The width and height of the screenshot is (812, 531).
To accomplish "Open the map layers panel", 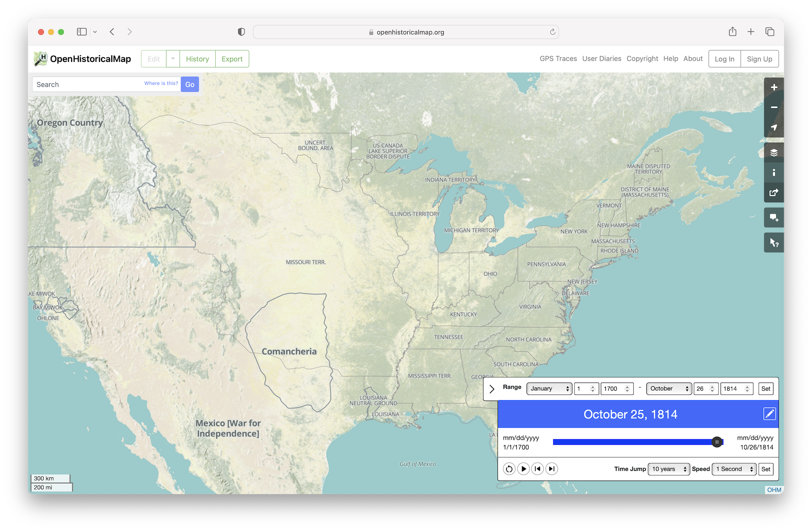I will pyautogui.click(x=774, y=153).
